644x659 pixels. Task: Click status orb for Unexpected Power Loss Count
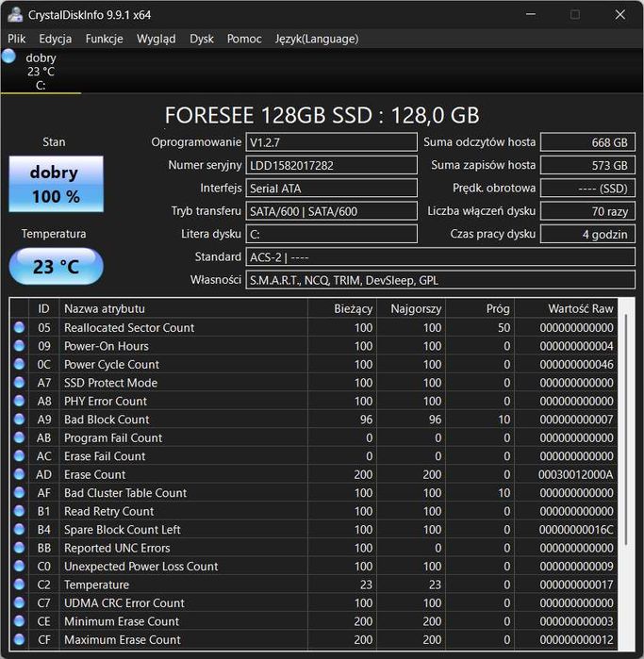tap(20, 566)
